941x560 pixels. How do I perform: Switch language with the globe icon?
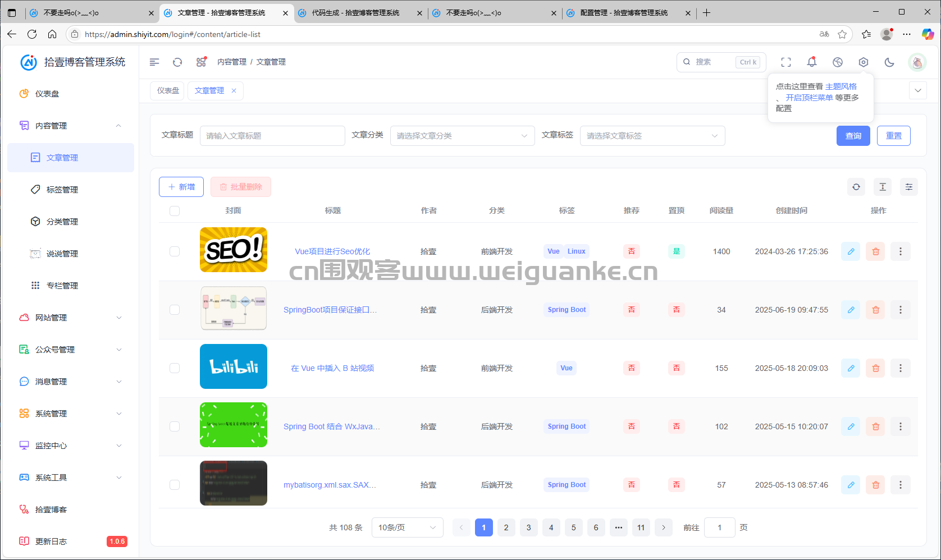[838, 62]
